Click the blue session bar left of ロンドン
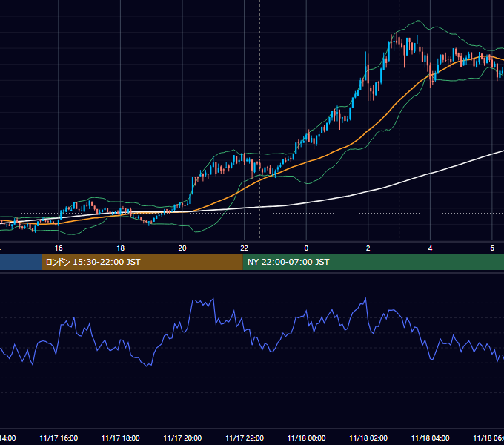The height and width of the screenshot is (445, 504). [x=21, y=262]
